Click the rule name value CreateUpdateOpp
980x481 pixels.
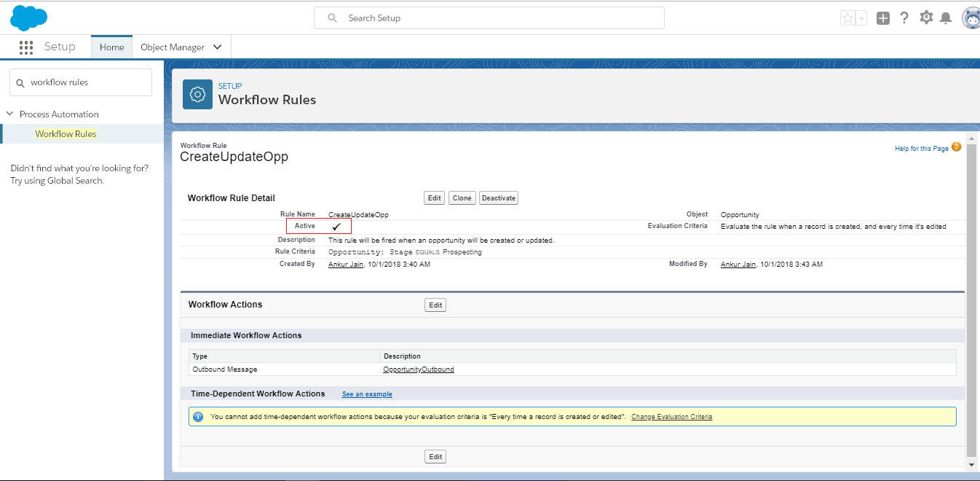pyautogui.click(x=358, y=215)
